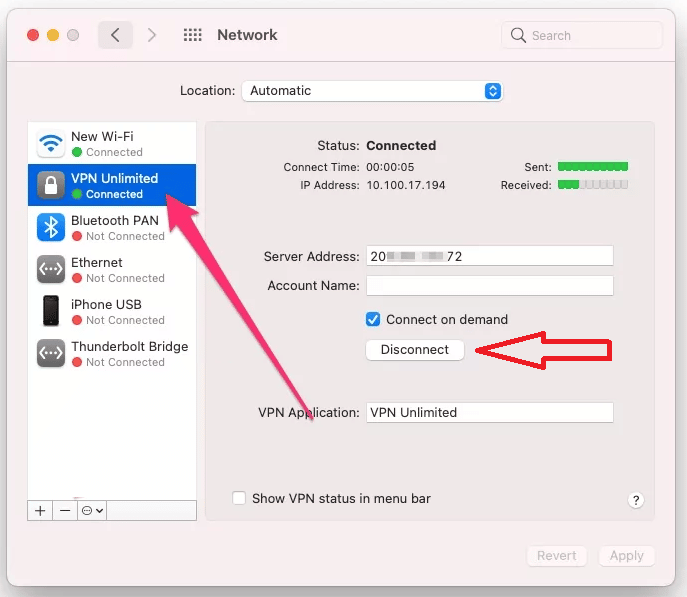Click the search magnifier icon
The height and width of the screenshot is (597, 687).
pos(518,35)
